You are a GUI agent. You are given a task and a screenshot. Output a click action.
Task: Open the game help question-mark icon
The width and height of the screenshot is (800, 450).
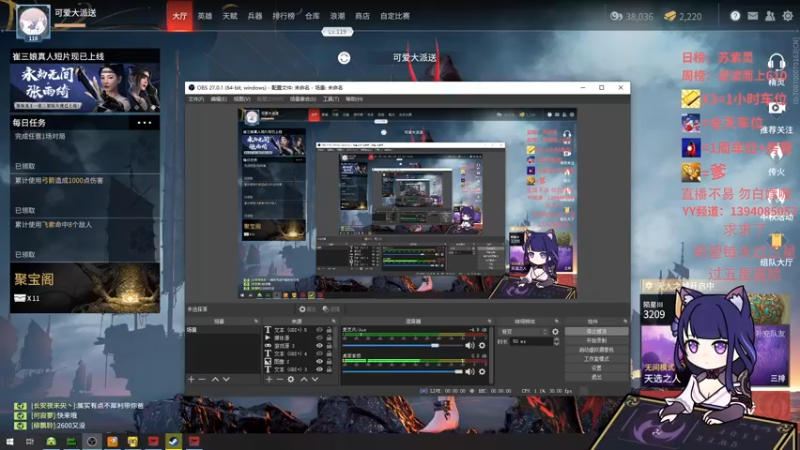[735, 16]
